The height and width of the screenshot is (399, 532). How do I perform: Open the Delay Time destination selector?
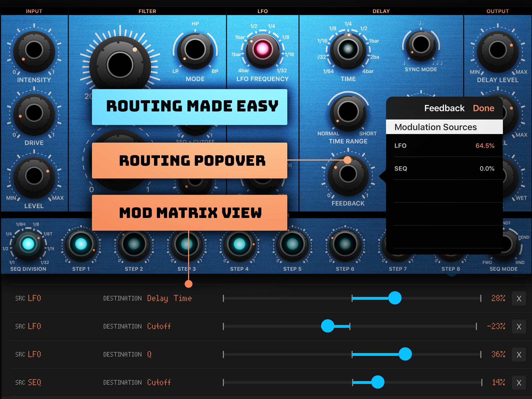[x=169, y=298]
